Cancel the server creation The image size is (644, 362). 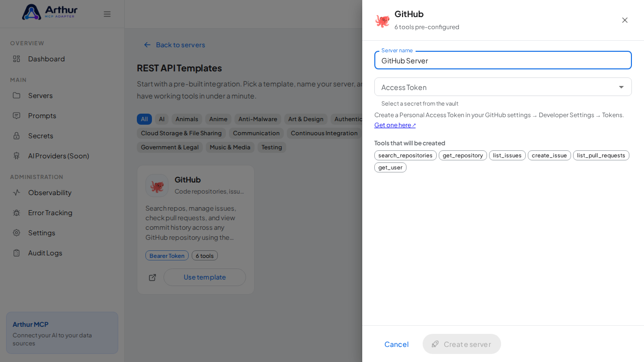pos(396,344)
